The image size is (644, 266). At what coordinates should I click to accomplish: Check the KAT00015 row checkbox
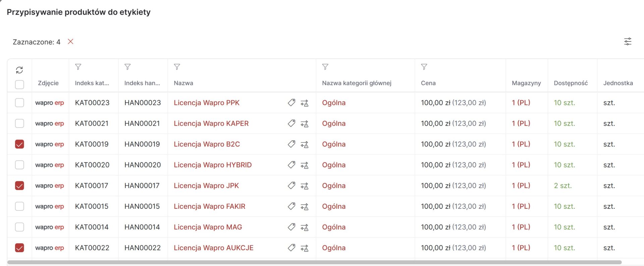pyautogui.click(x=19, y=206)
